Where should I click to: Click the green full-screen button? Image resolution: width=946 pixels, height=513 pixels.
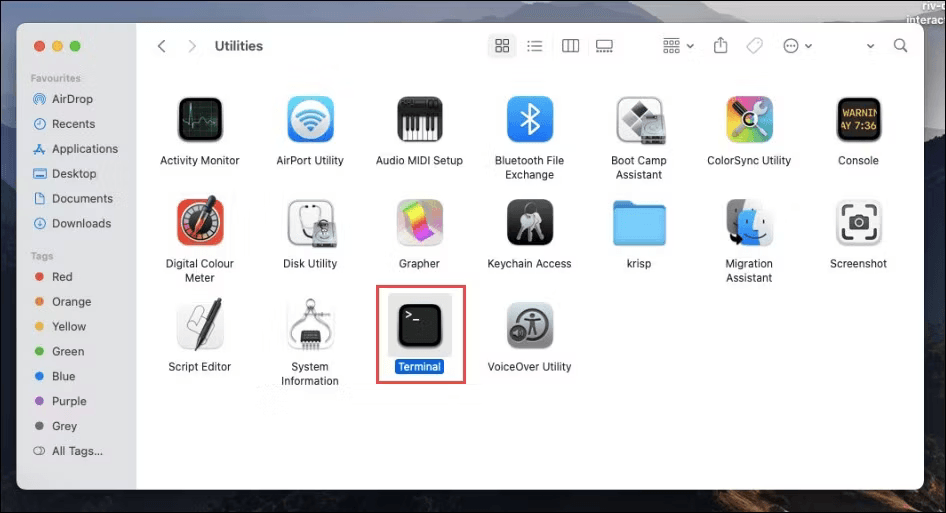pyautogui.click(x=75, y=46)
